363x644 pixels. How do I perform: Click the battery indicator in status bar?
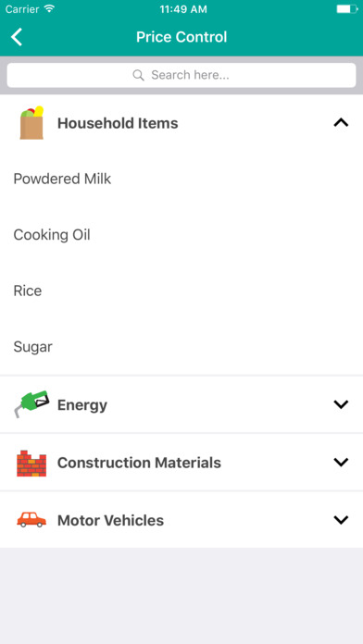click(x=347, y=9)
